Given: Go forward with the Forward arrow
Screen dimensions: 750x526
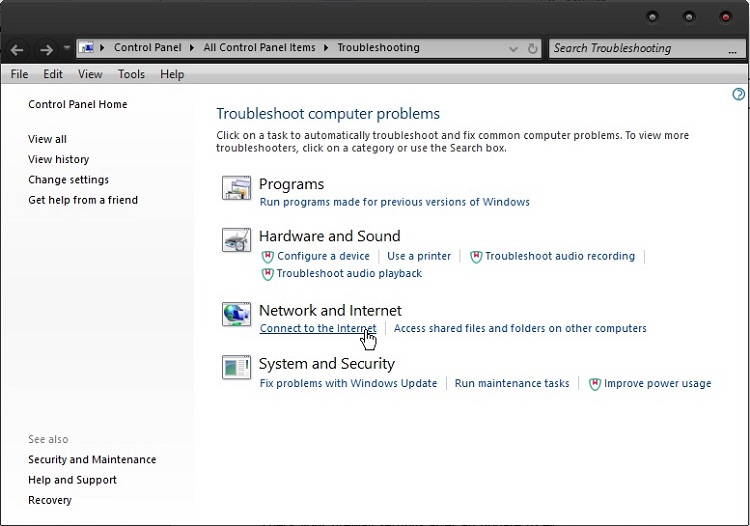Looking at the screenshot, I should 46,49.
